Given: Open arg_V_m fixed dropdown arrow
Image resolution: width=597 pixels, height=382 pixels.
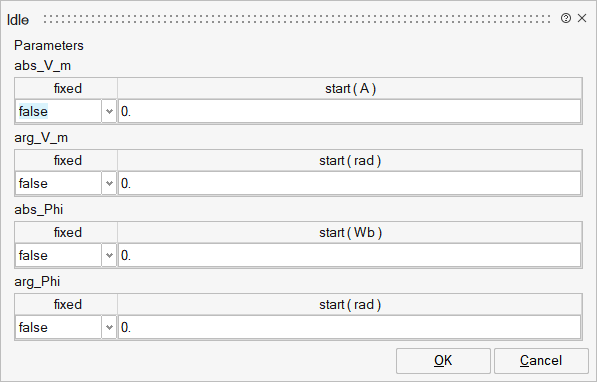Looking at the screenshot, I should 109,183.
